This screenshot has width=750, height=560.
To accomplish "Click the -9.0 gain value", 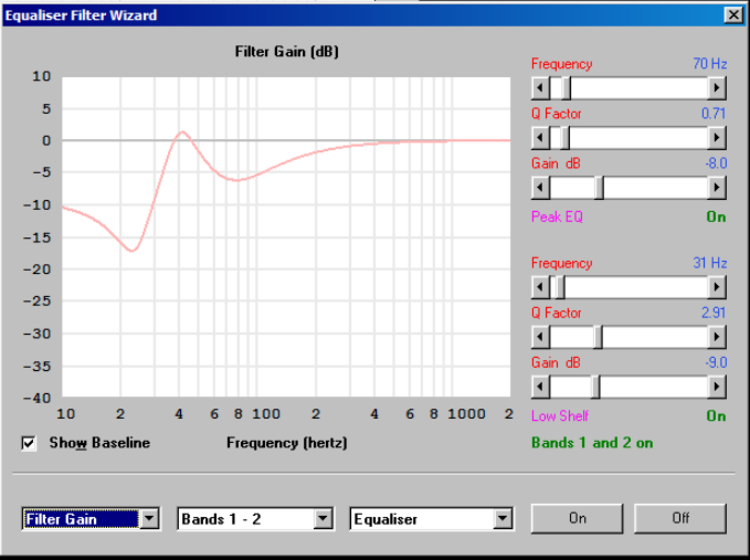I will click(716, 363).
